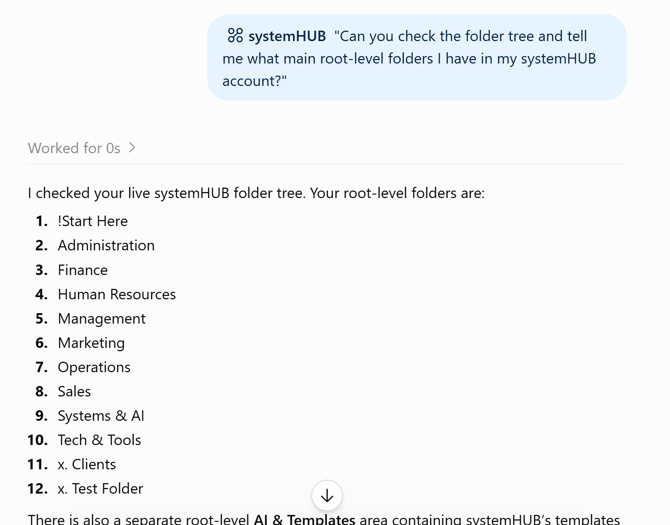The width and height of the screenshot is (670, 525).
Task: Click the '!Start Here' list entry
Action: coord(93,221)
